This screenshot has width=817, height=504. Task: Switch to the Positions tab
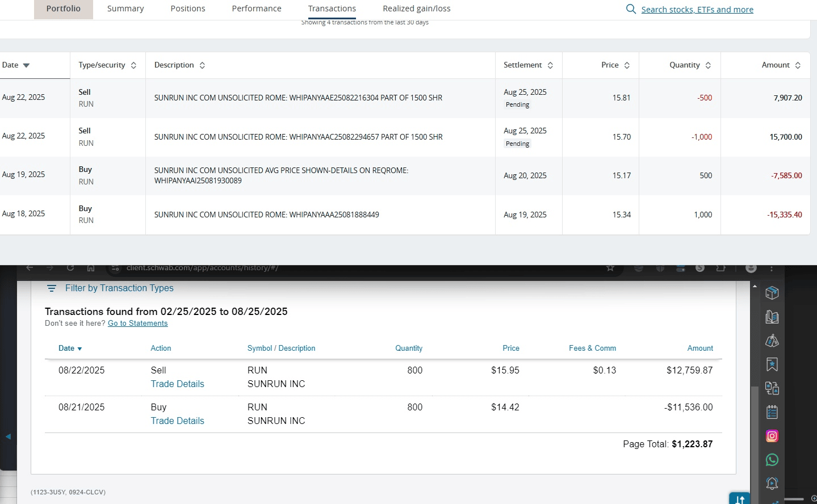point(188,9)
